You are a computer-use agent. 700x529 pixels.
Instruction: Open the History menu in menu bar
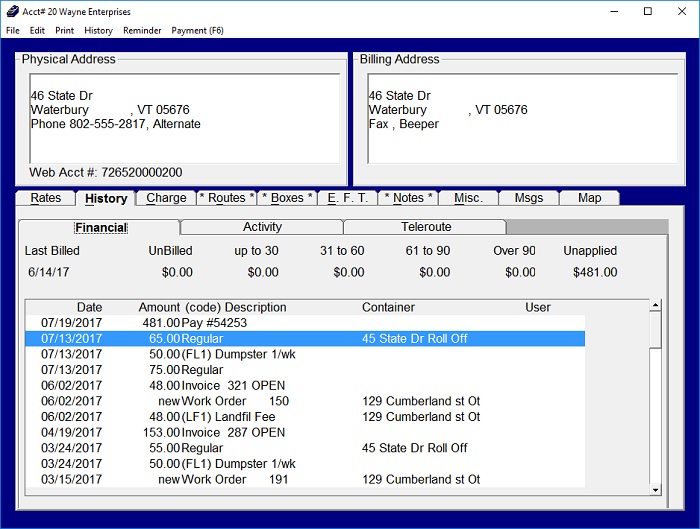pyautogui.click(x=98, y=31)
